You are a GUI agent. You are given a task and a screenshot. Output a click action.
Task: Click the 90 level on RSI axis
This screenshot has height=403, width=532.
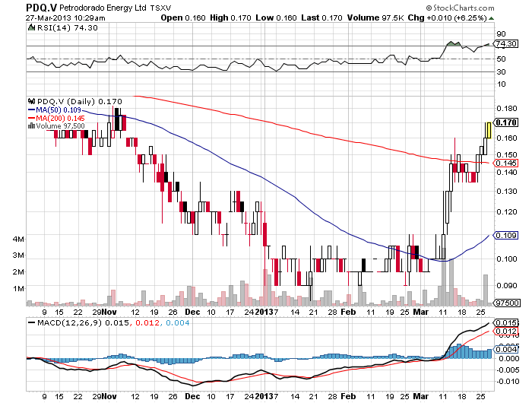[x=501, y=33]
